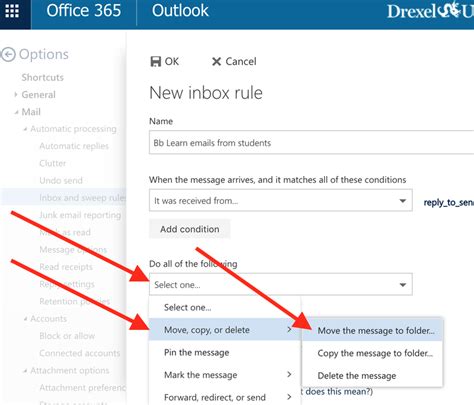Click the OK save disk icon
This screenshot has width=474, height=405.
pyautogui.click(x=156, y=62)
